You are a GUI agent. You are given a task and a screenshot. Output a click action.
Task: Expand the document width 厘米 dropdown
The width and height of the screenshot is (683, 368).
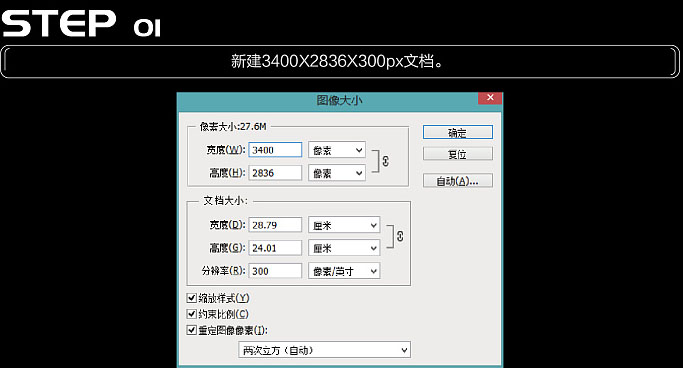344,225
